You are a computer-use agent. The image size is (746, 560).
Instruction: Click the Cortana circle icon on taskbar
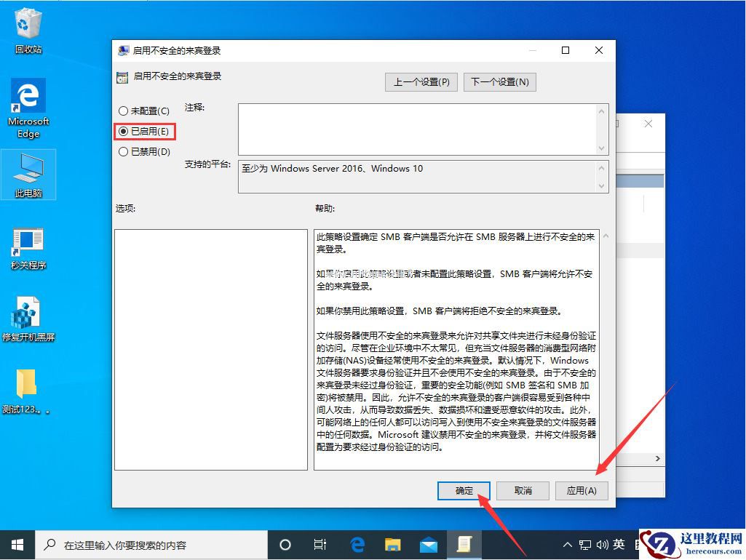(x=285, y=544)
